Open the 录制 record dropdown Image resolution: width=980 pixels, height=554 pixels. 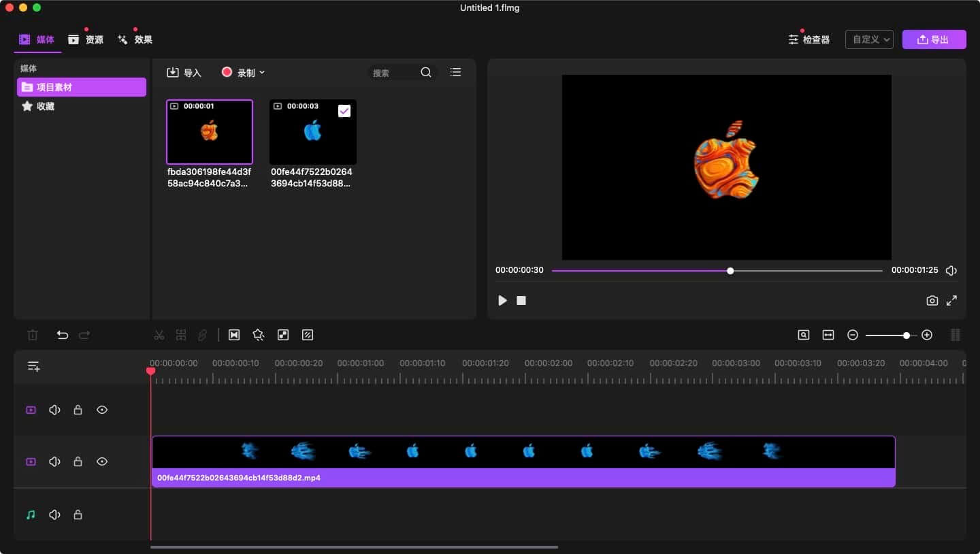(244, 72)
